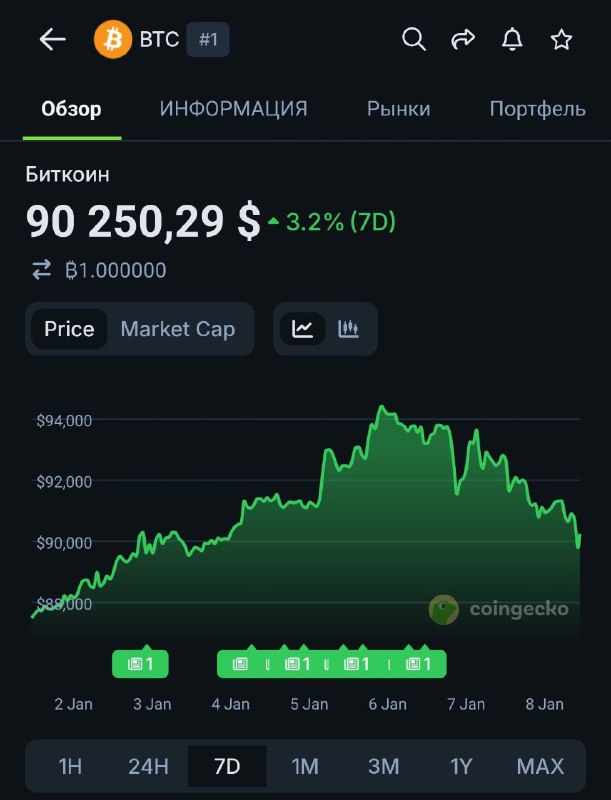The height and width of the screenshot is (800, 611).
Task: Switch to the candlestick chart icon
Action: pyautogui.click(x=348, y=328)
